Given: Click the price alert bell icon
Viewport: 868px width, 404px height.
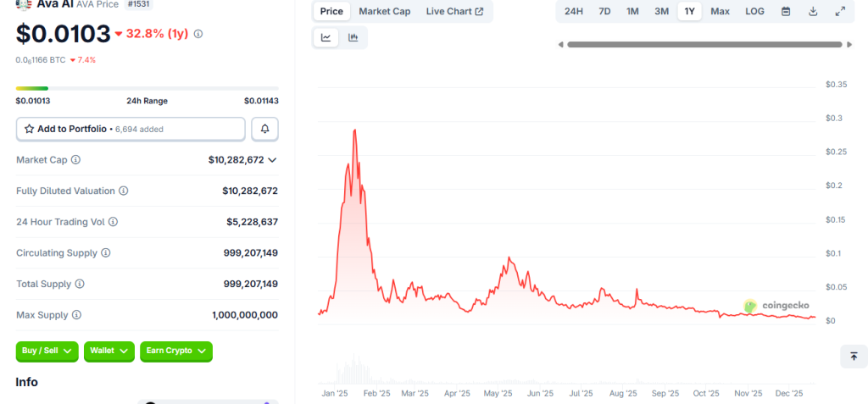Looking at the screenshot, I should pyautogui.click(x=265, y=129).
